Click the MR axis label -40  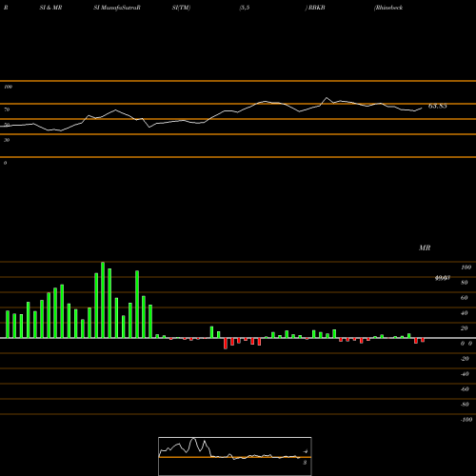465,374
